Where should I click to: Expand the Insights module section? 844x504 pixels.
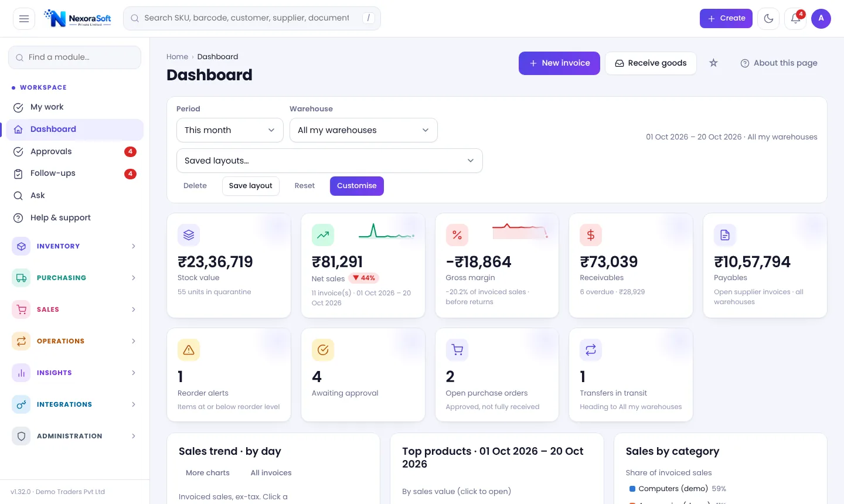75,373
